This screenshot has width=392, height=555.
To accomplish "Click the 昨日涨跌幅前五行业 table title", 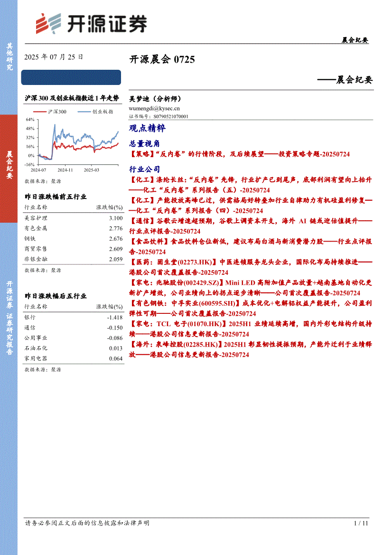I will tap(56, 197).
